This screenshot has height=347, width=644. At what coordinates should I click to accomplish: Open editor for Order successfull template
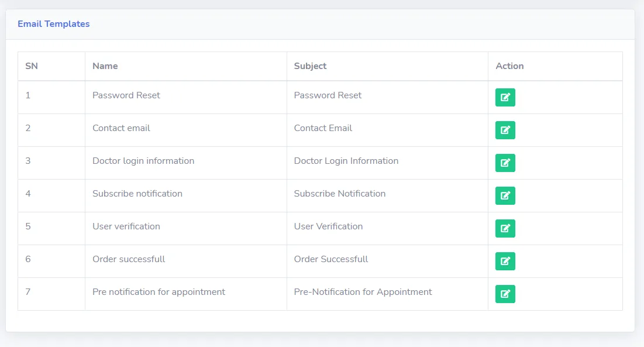[505, 261]
